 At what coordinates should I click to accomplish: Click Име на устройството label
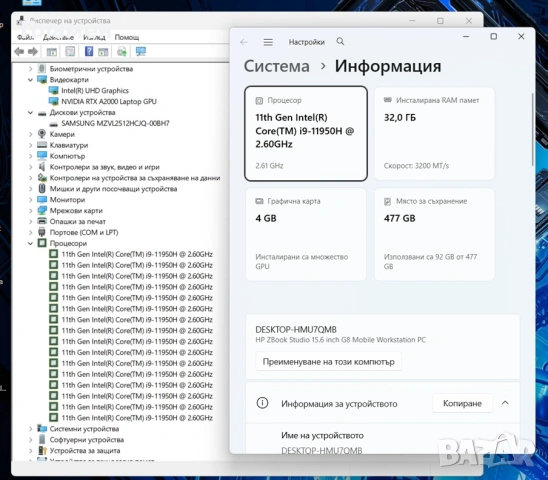pos(322,436)
